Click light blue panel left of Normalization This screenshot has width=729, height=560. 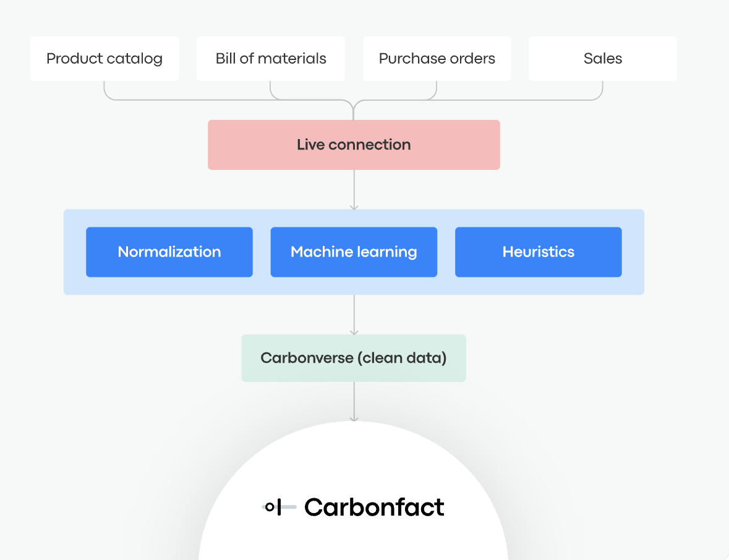click(x=75, y=252)
